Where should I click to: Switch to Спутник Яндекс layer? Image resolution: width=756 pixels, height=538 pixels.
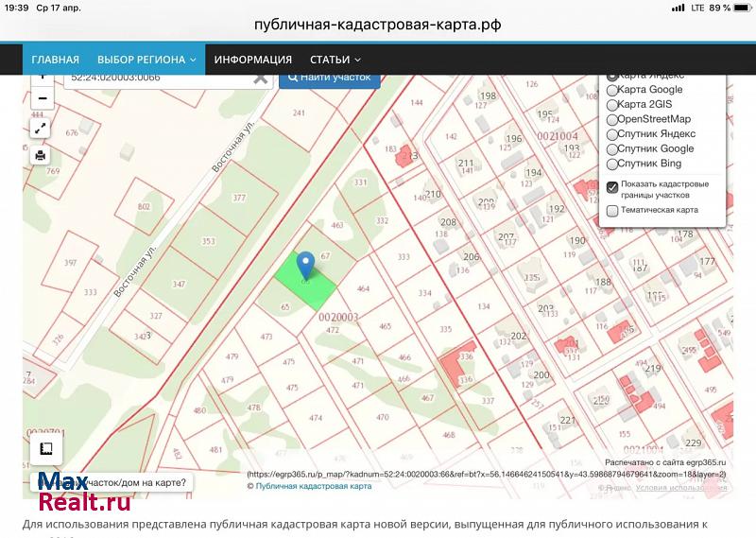point(612,134)
